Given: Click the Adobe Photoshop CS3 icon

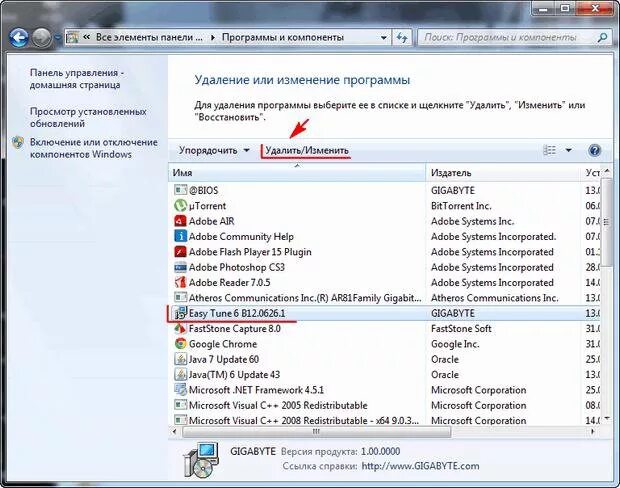Looking at the screenshot, I should tap(180, 267).
